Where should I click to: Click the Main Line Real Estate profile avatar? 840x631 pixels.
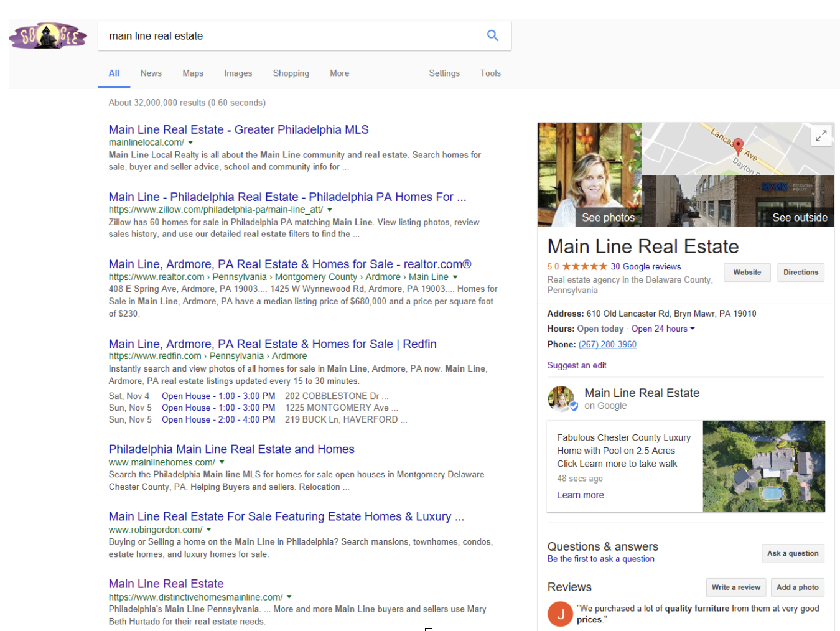[562, 399]
